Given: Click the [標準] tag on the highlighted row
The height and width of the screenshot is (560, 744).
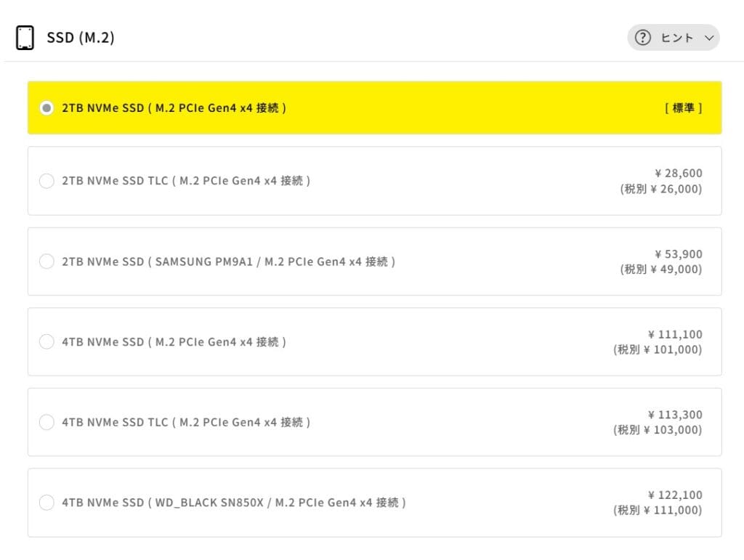Looking at the screenshot, I should pos(683,108).
